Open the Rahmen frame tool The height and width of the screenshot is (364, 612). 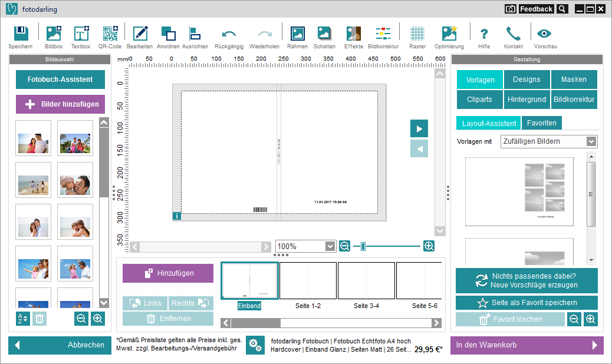297,34
